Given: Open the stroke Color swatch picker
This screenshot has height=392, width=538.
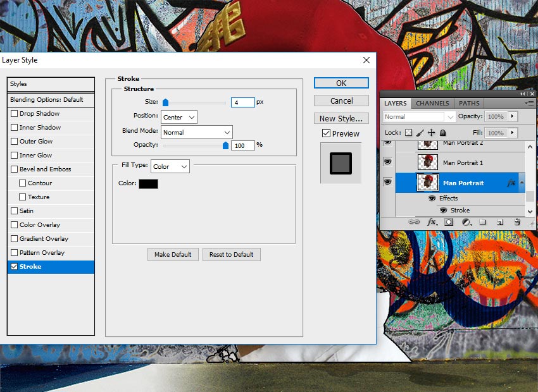Looking at the screenshot, I should point(148,183).
